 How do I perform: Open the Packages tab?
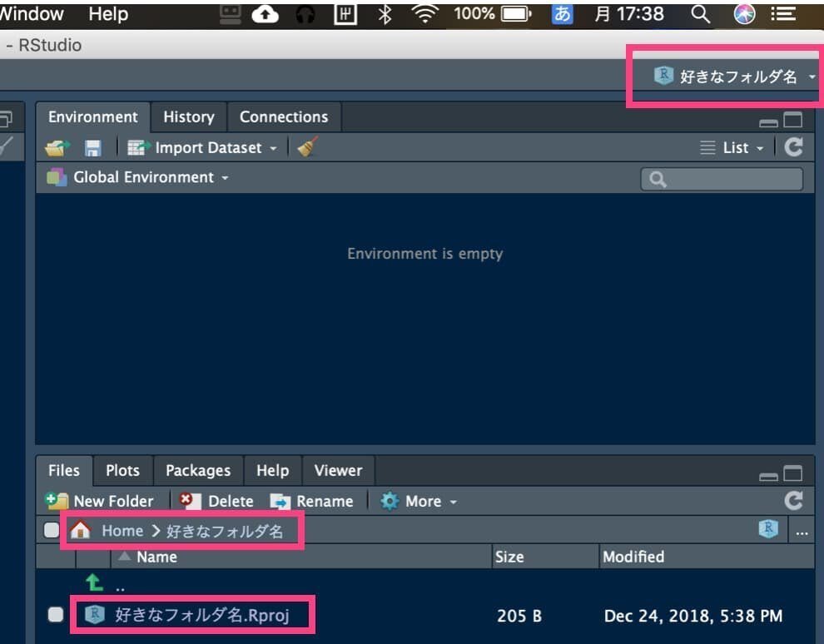point(198,470)
